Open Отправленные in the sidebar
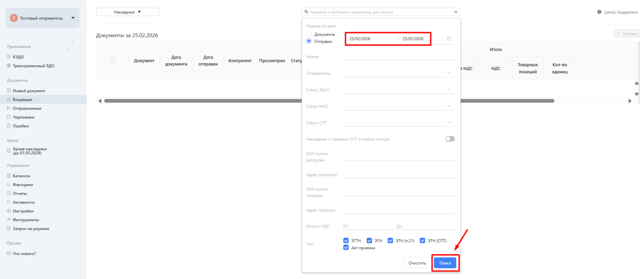Image resolution: width=644 pixels, height=279 pixels. tap(27, 109)
